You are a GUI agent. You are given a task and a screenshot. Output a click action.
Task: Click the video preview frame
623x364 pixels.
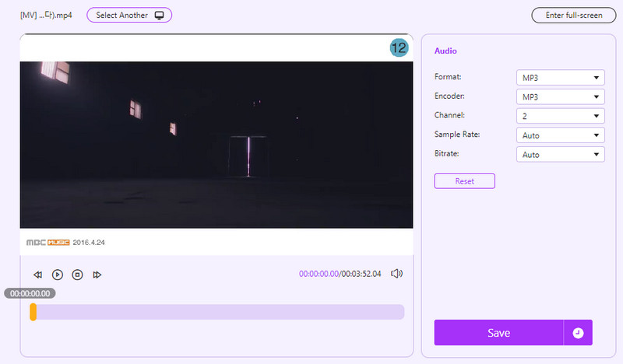[216, 145]
